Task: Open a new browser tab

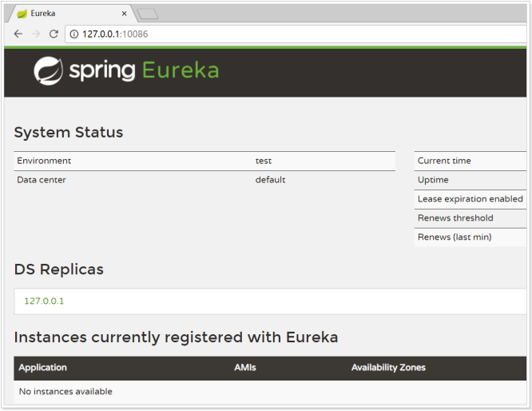Action: pos(147,14)
